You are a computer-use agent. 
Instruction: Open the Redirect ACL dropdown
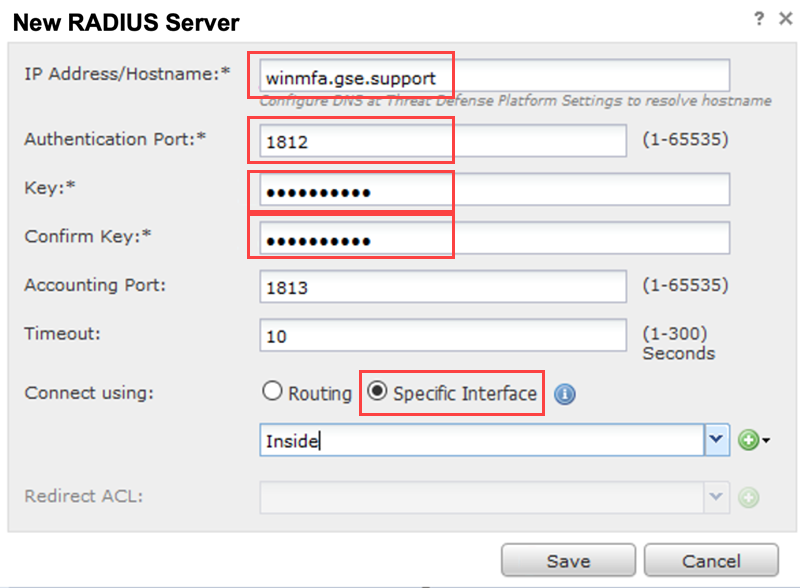pos(718,497)
